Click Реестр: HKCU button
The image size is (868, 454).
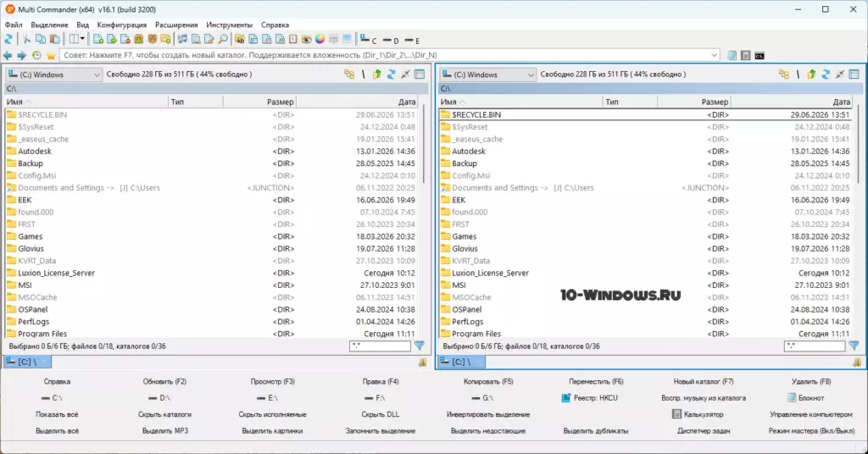(590, 397)
